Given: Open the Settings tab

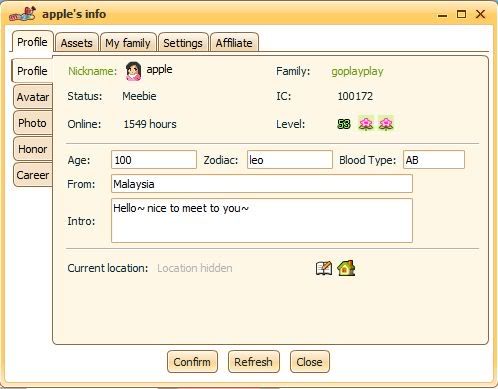Looking at the screenshot, I should (x=183, y=43).
